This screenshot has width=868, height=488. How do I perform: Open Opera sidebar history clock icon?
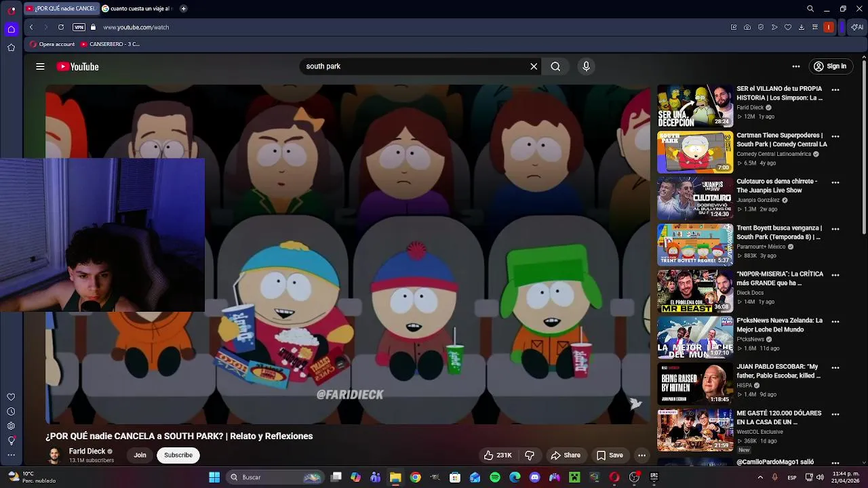coord(11,411)
